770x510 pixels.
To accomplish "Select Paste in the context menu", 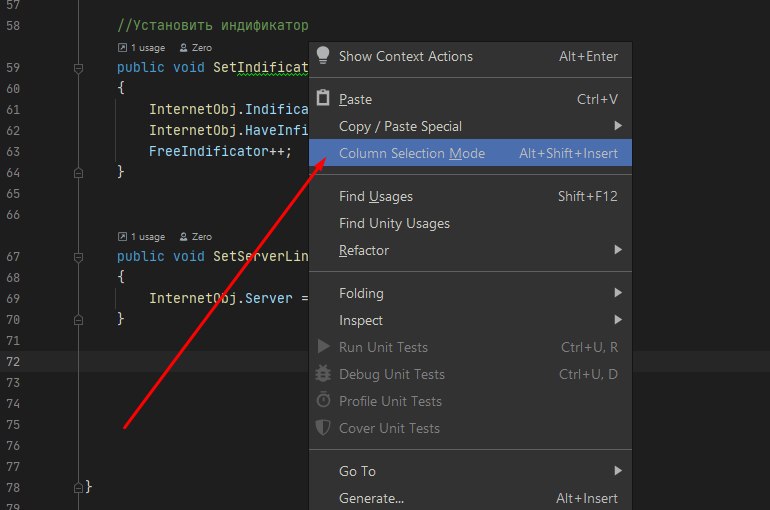I will point(470,99).
